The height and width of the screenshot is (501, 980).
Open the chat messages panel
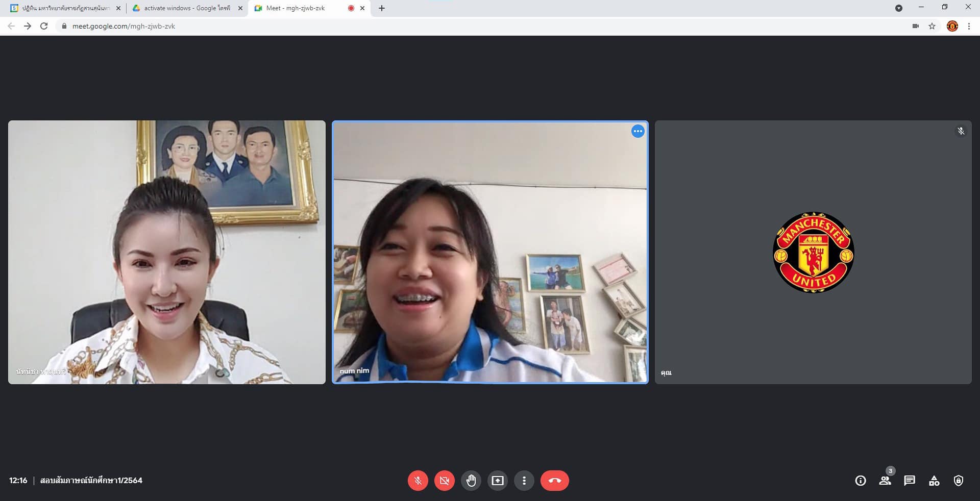(910, 481)
